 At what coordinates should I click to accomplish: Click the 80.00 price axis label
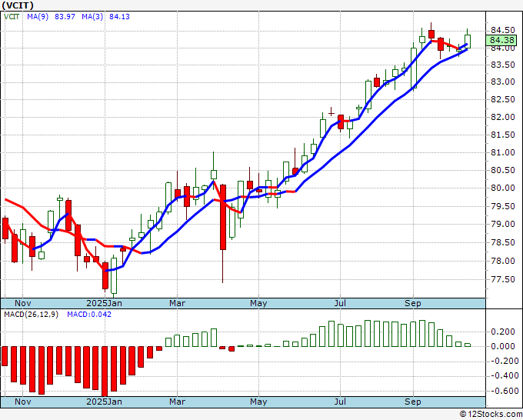click(x=502, y=188)
